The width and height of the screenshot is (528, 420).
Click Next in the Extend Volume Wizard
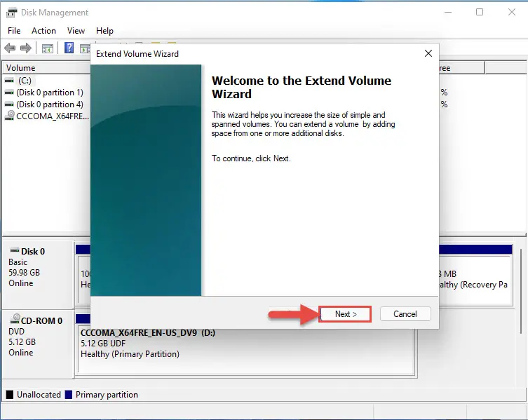pyautogui.click(x=345, y=314)
